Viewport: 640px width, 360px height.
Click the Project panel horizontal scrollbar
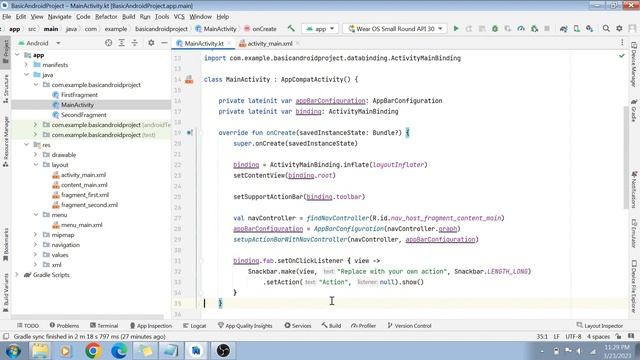87,317
